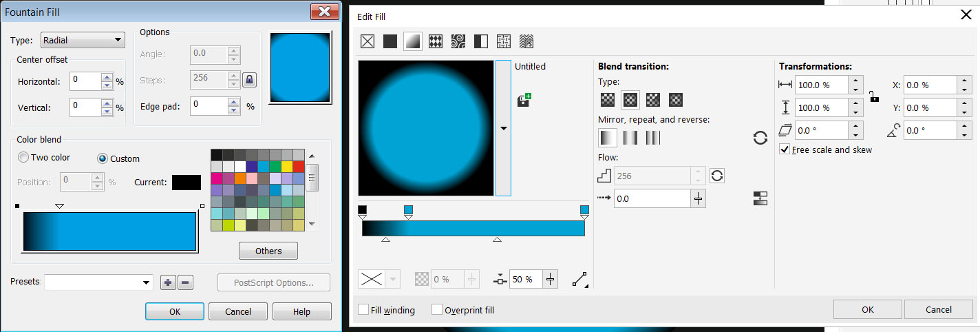Select No fill in Edit Fill

[x=367, y=41]
